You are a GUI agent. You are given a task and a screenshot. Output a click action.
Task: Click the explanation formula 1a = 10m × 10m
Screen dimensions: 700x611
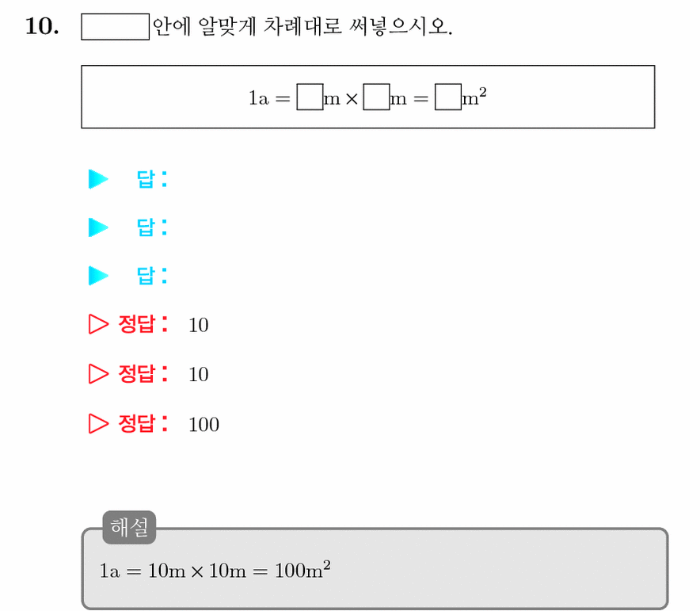tap(173, 571)
